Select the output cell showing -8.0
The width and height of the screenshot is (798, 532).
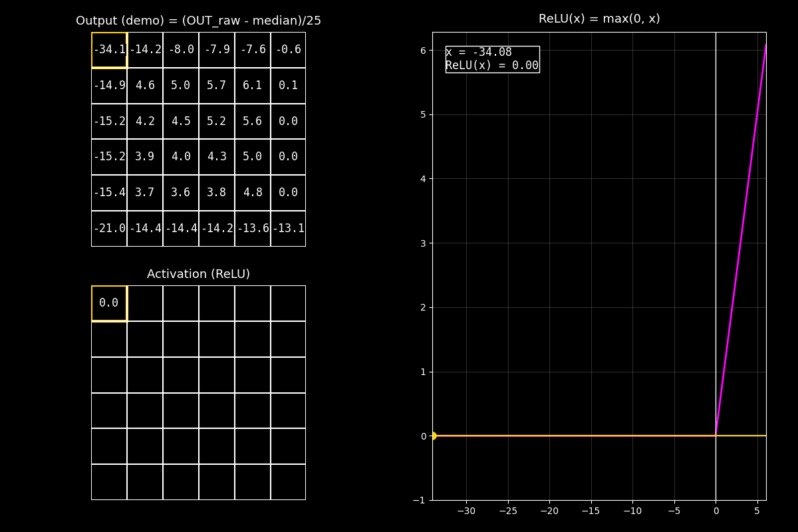pos(181,50)
